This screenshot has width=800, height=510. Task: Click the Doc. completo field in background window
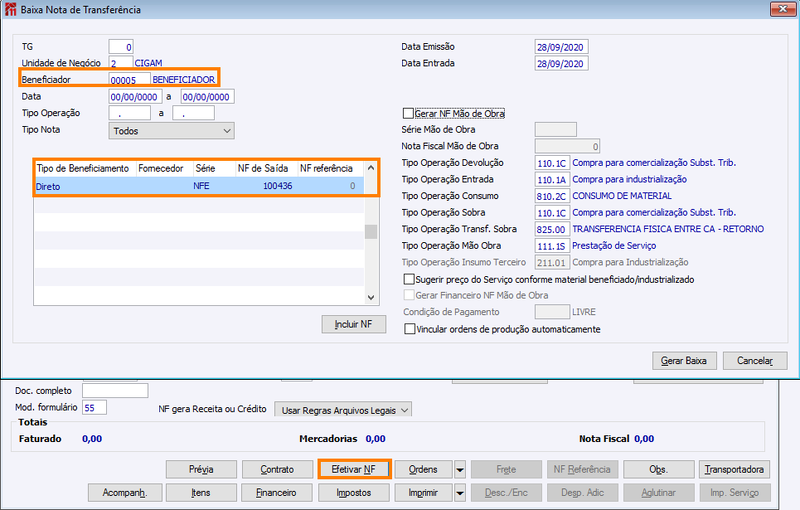pyautogui.click(x=115, y=391)
